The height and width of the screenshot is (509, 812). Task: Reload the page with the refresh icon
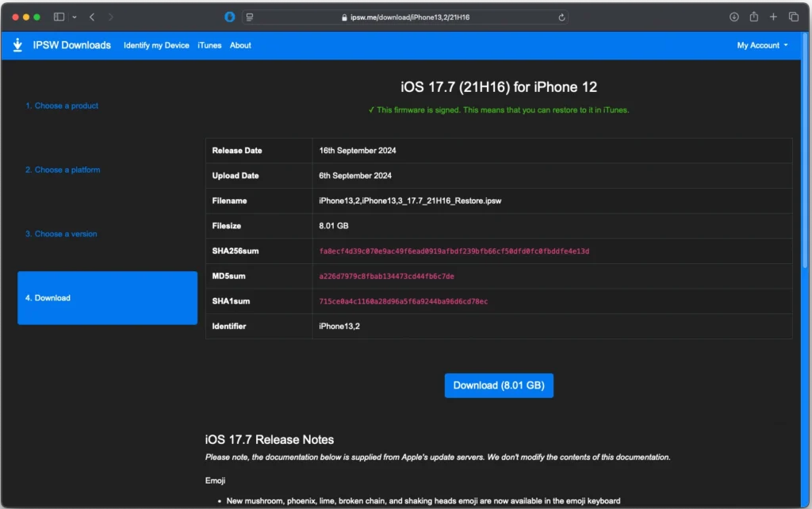560,16
